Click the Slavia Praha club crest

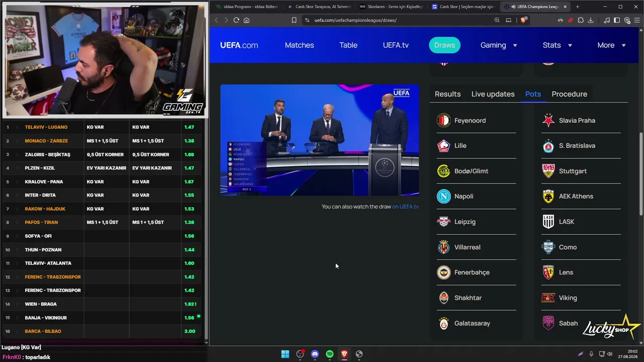point(548,120)
